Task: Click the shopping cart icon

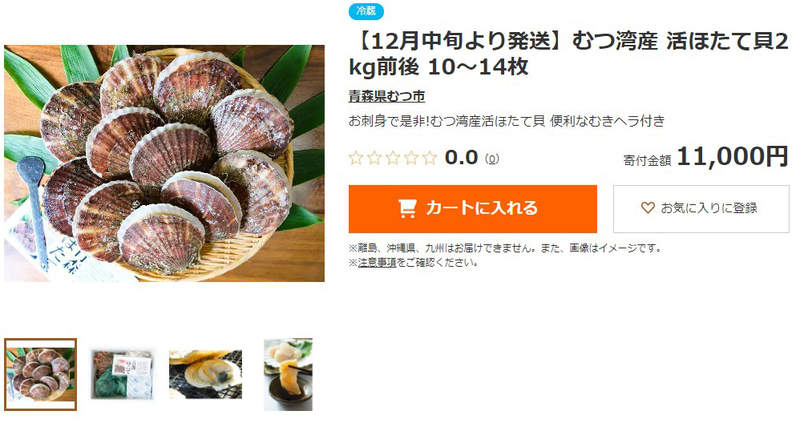Action: click(x=407, y=208)
